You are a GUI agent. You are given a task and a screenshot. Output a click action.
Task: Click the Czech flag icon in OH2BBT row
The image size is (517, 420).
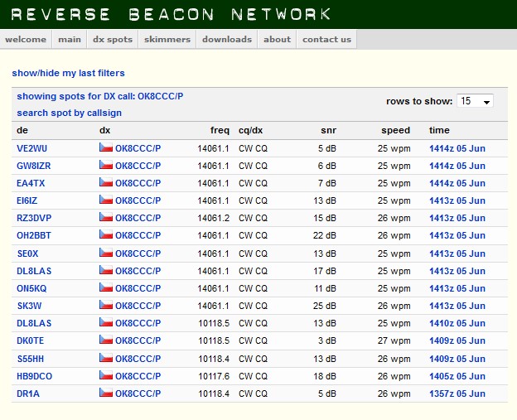tap(105, 235)
